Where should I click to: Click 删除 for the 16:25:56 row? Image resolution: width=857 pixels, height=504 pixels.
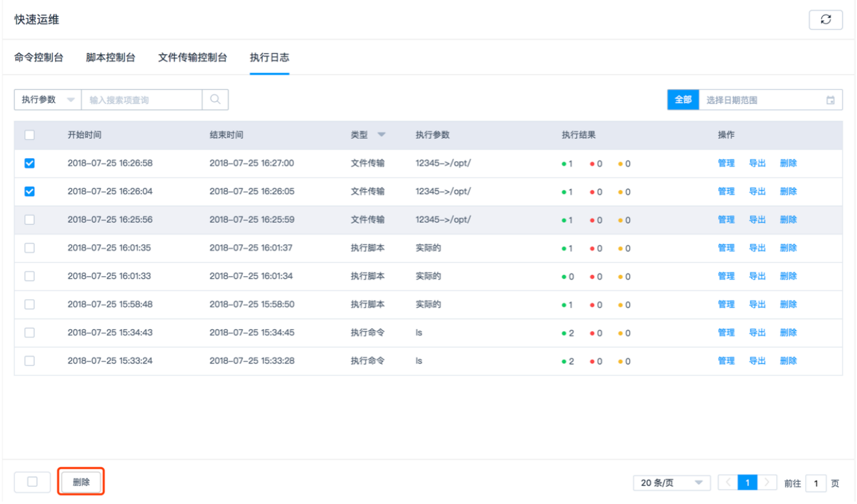tap(788, 220)
